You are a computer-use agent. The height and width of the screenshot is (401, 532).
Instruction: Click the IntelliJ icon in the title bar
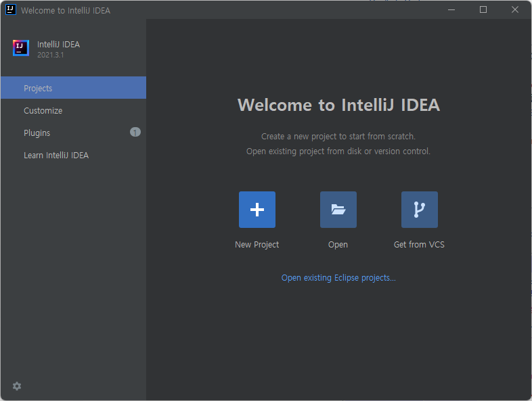tap(11, 9)
